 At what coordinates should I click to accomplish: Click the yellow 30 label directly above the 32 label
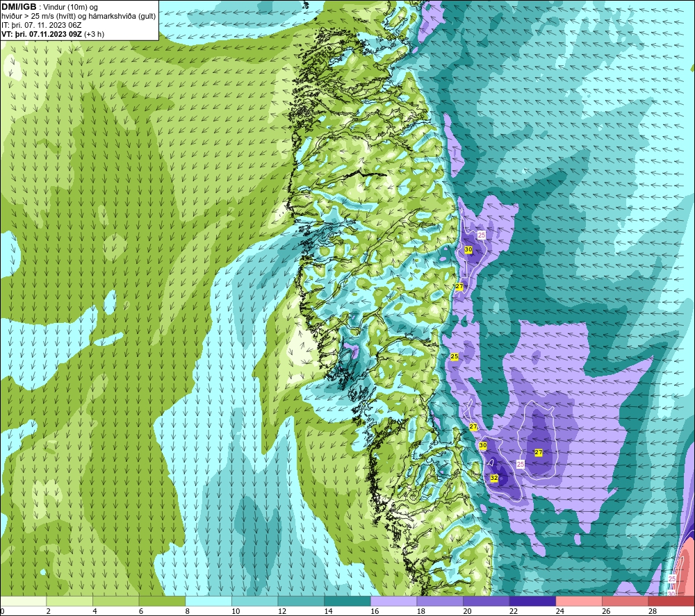coord(483,445)
